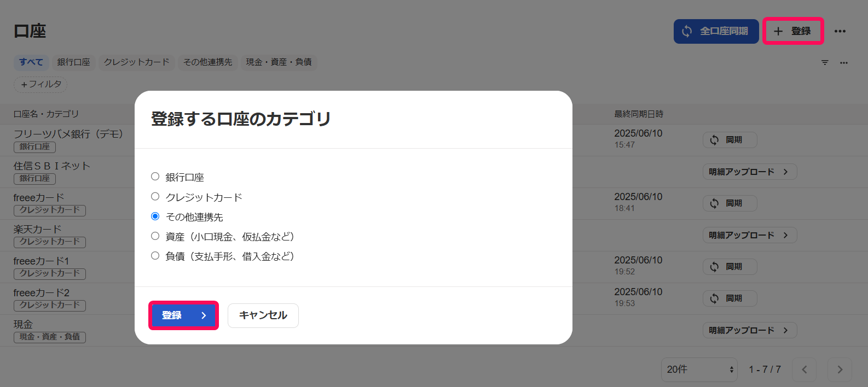
Task: Click 最終同期日時 column header
Action: click(639, 114)
